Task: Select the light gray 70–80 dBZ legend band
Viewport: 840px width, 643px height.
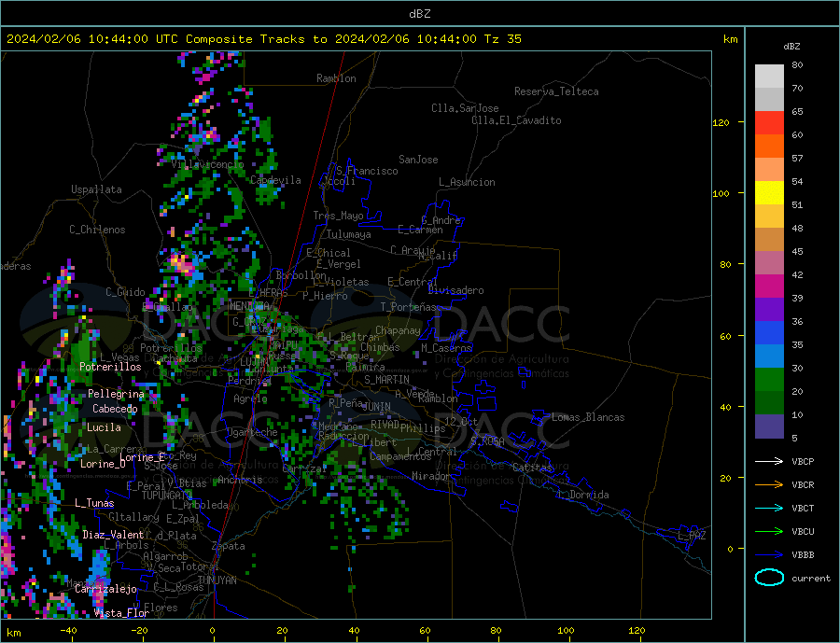Action: pyautogui.click(x=769, y=77)
